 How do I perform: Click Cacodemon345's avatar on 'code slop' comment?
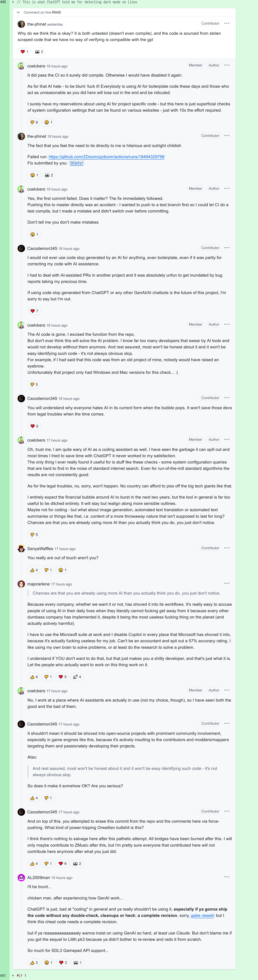point(21,248)
